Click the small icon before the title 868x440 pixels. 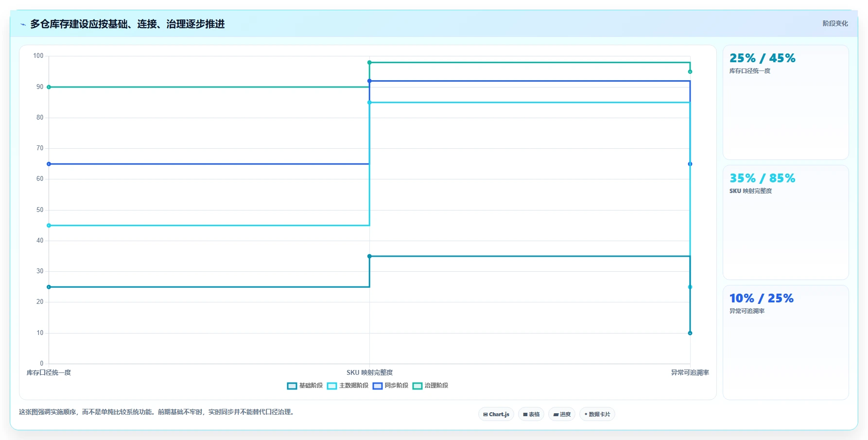(23, 24)
